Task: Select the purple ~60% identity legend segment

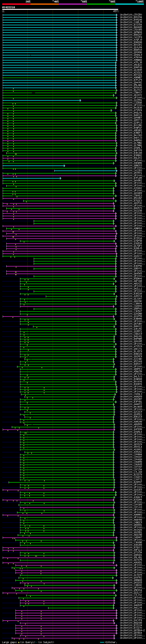Action: click(x=73, y=4)
